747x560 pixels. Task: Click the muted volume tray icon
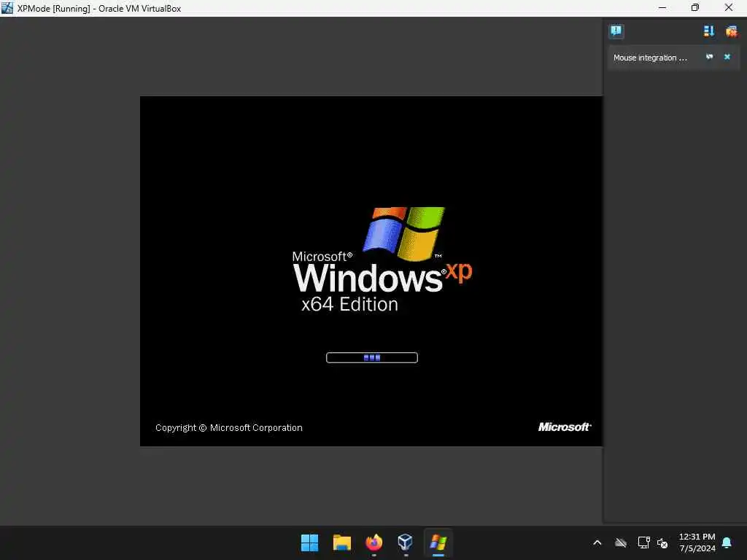tap(662, 542)
